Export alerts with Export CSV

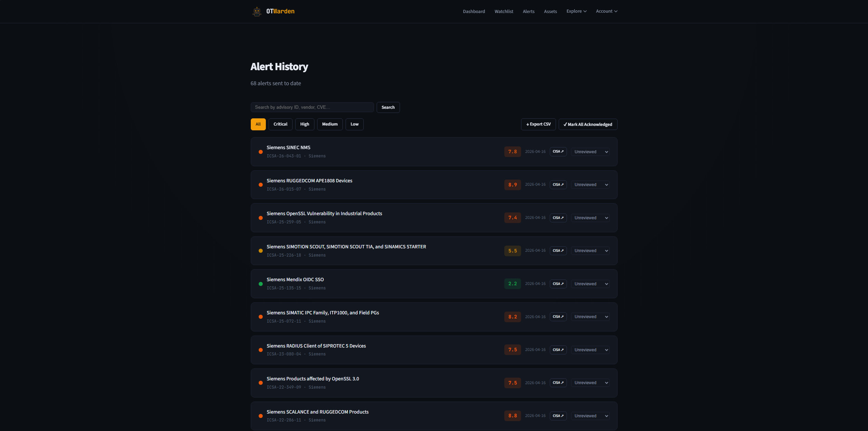coord(538,124)
